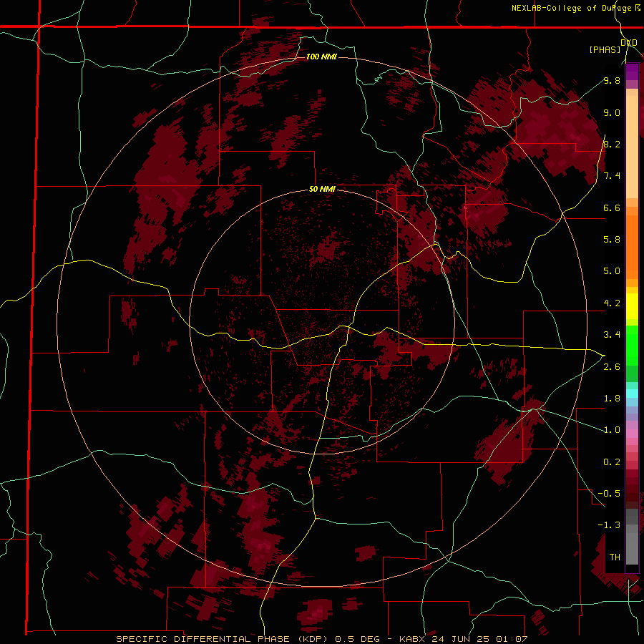This screenshot has width=644, height=644.
Task: Click the Specific Differential Phase caption text
Action: (x=321, y=639)
